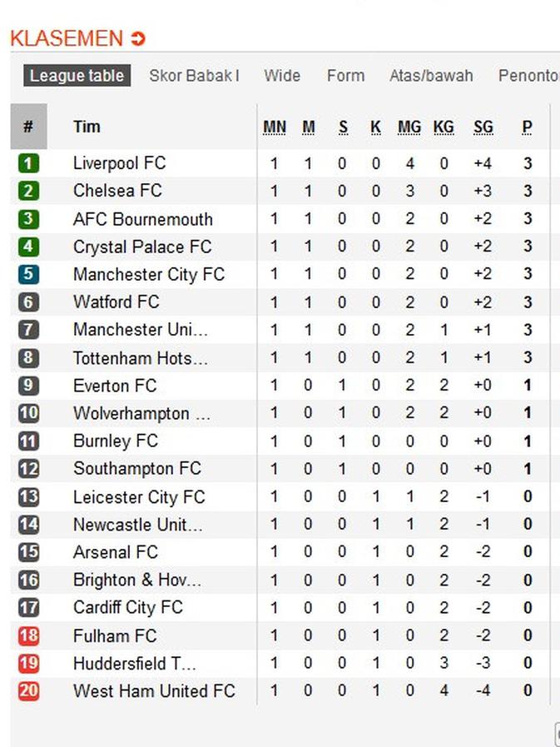560x747 pixels.
Task: Click the red rank 18 badge
Action: [x=28, y=635]
